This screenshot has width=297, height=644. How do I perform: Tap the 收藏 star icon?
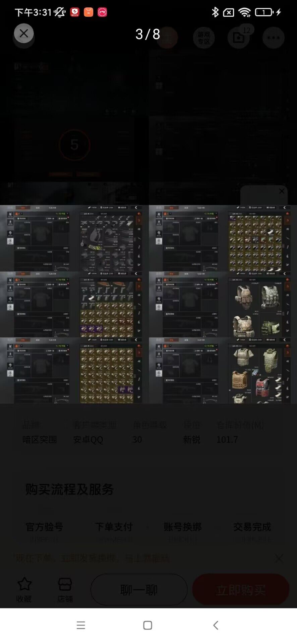[24, 590]
